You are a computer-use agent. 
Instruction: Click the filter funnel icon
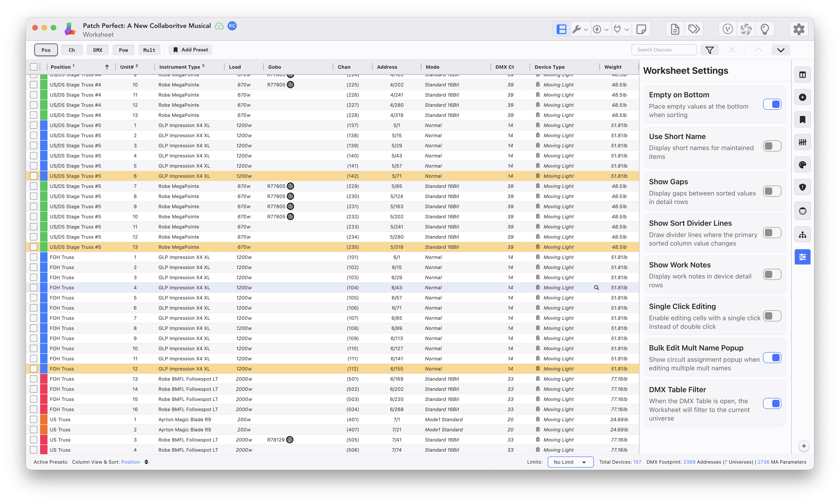709,50
